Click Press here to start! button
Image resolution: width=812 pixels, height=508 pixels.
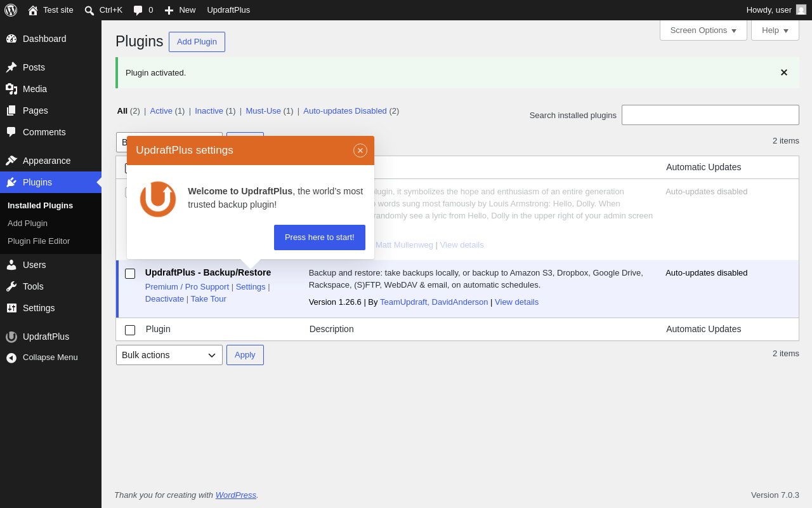click(320, 237)
